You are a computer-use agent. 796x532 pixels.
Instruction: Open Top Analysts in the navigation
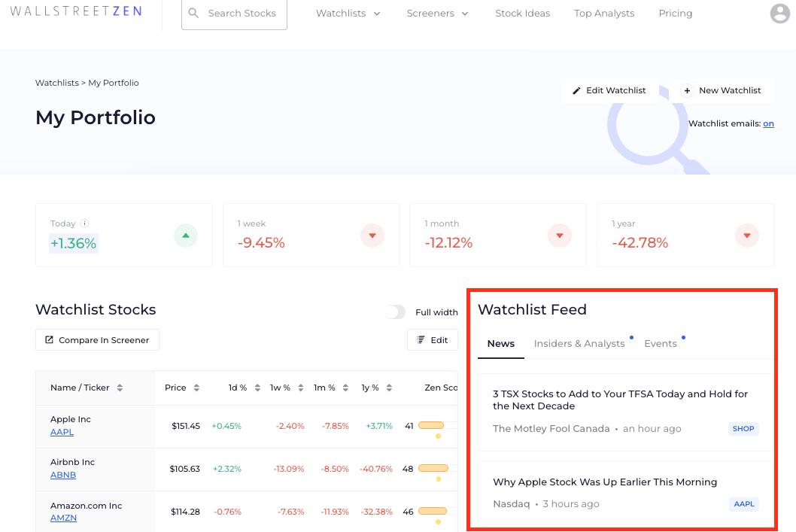click(604, 14)
